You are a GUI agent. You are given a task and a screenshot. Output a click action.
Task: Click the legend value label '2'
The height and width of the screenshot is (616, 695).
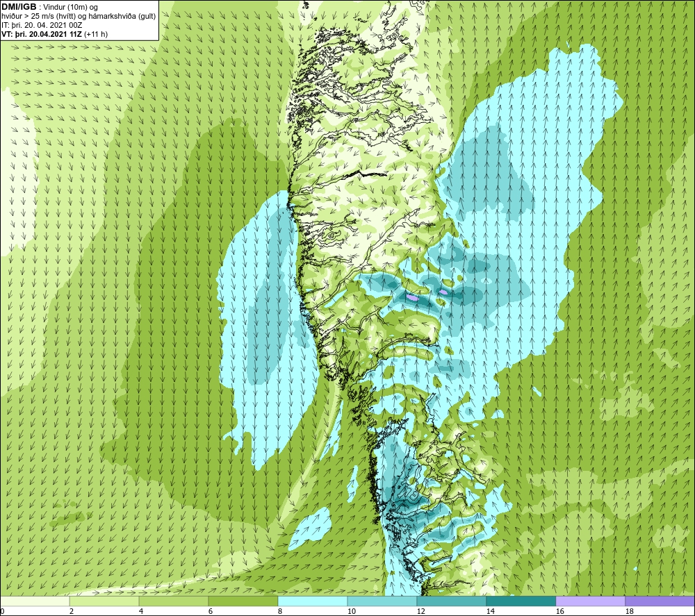(72, 612)
